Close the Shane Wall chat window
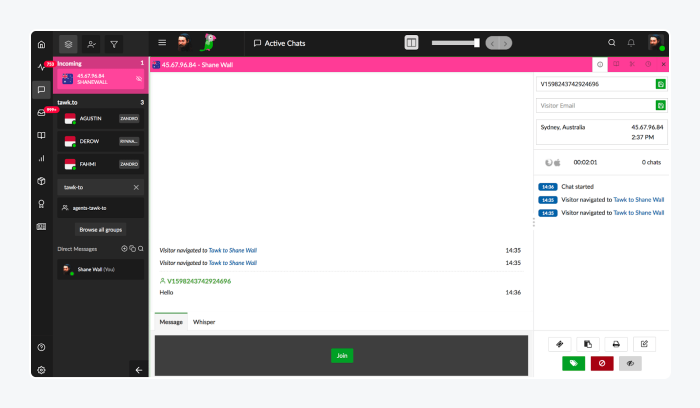This screenshot has width=700, height=408. (663, 64)
